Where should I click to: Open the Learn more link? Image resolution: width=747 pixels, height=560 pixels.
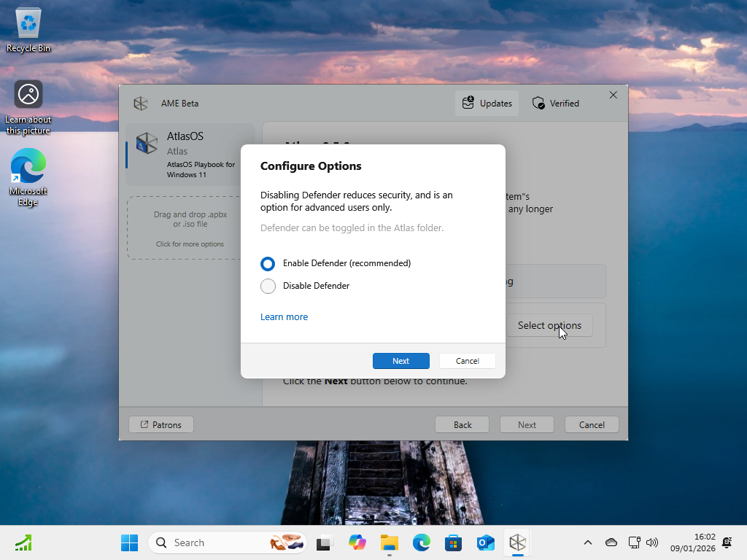(x=284, y=316)
